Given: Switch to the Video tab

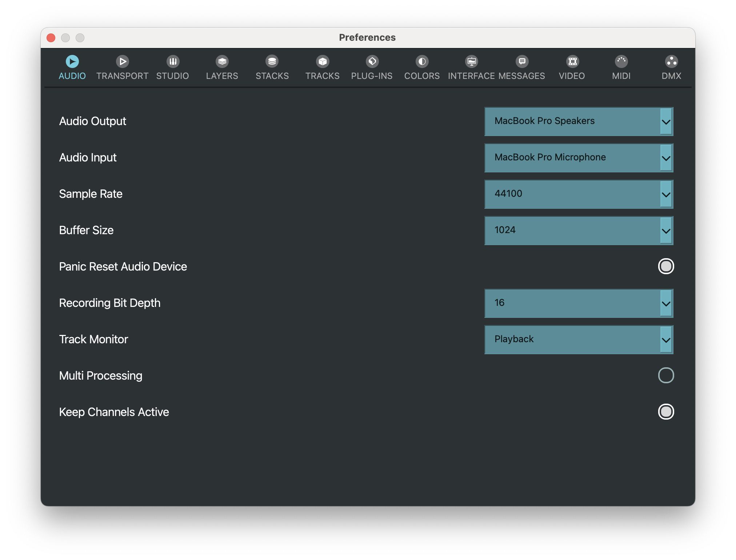Looking at the screenshot, I should coord(572,76).
